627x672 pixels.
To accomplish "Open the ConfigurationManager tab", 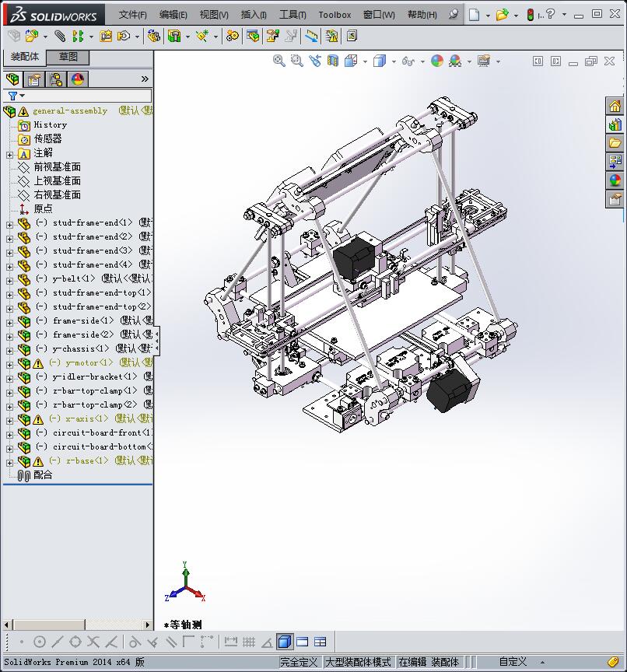I will [x=56, y=79].
